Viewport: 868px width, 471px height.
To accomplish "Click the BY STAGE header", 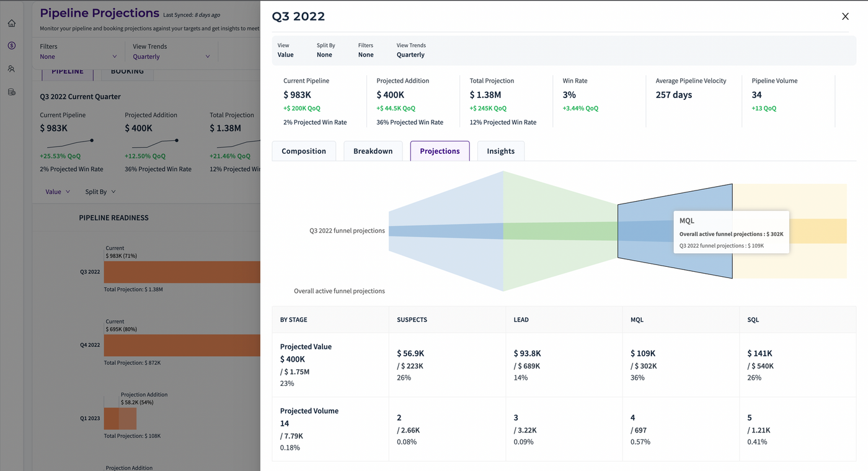I will point(294,320).
